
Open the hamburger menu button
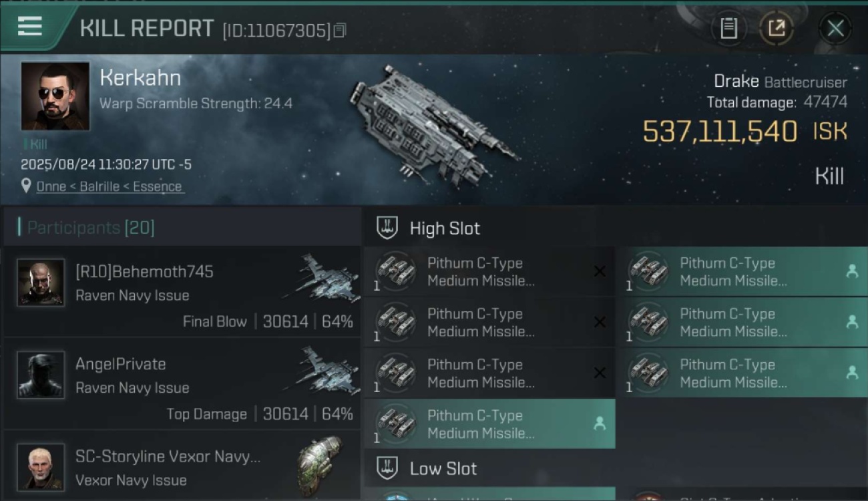[30, 27]
